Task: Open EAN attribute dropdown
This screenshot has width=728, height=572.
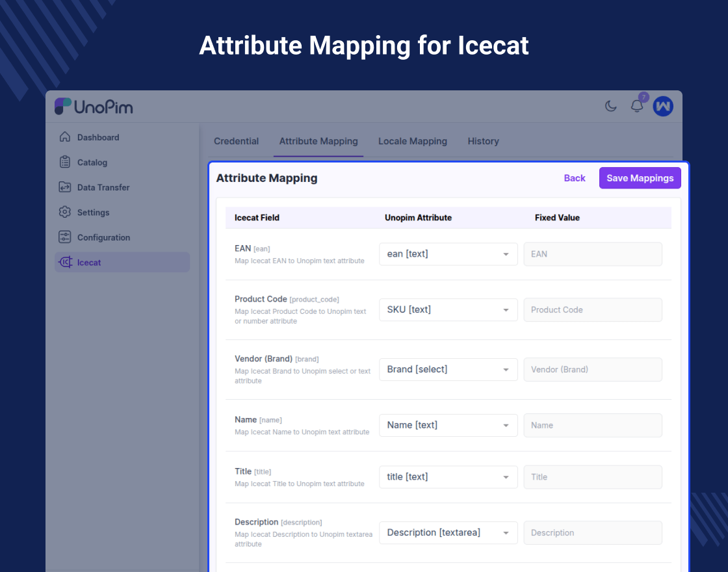Action: (448, 254)
